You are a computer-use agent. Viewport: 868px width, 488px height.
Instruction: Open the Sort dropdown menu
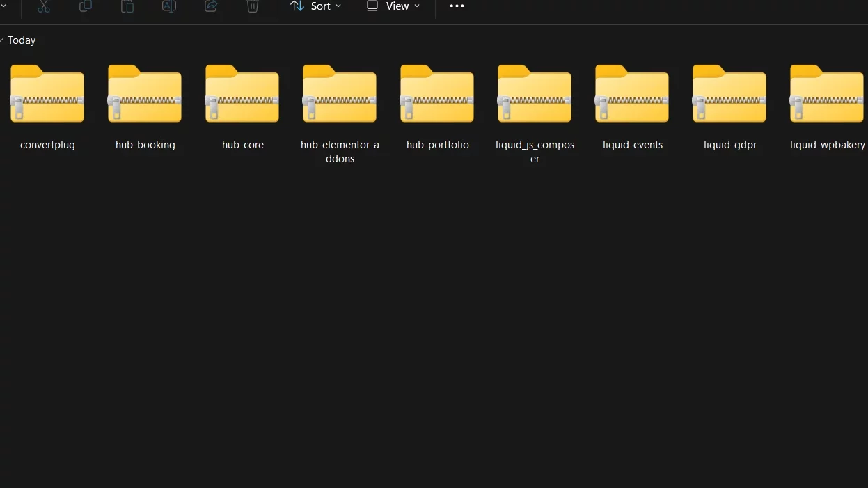coord(315,6)
